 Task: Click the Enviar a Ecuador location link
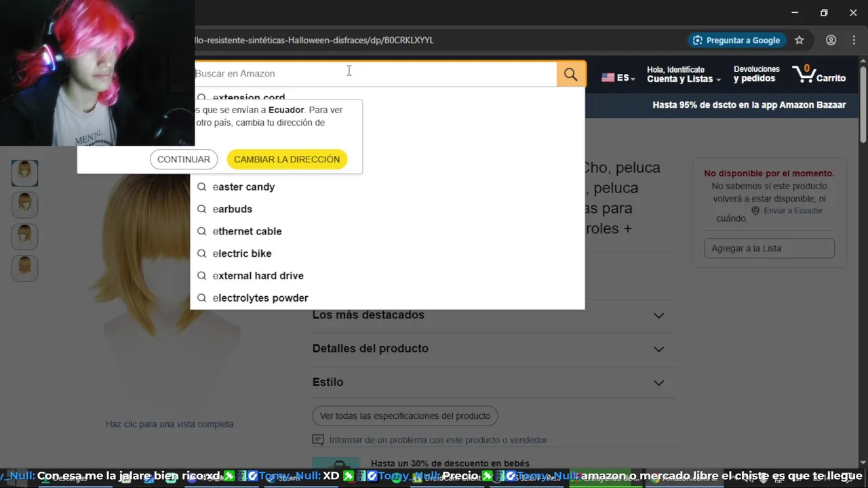coord(787,211)
